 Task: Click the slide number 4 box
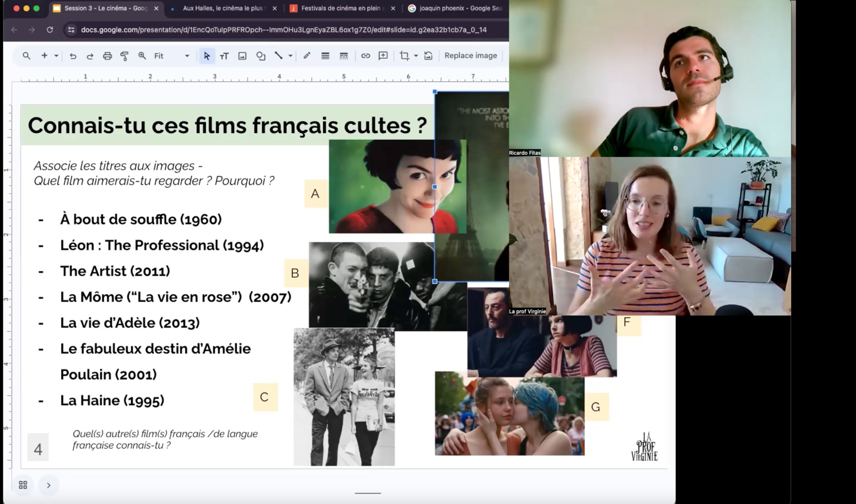click(x=38, y=447)
